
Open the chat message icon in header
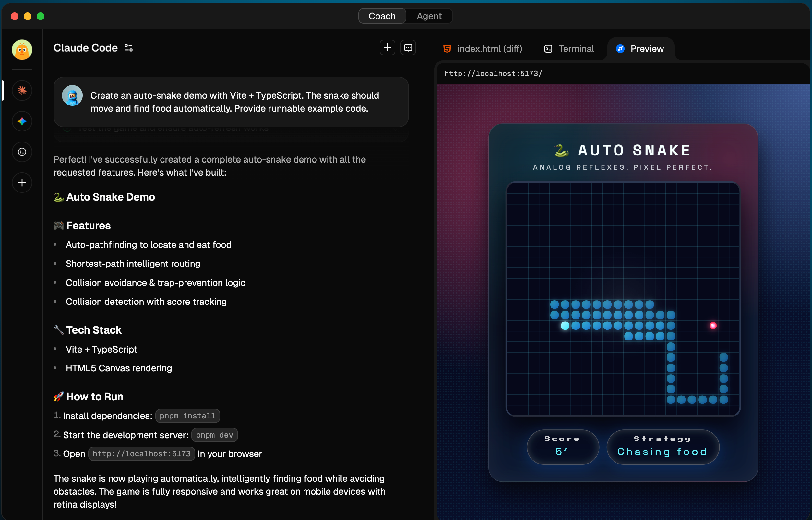pos(408,48)
